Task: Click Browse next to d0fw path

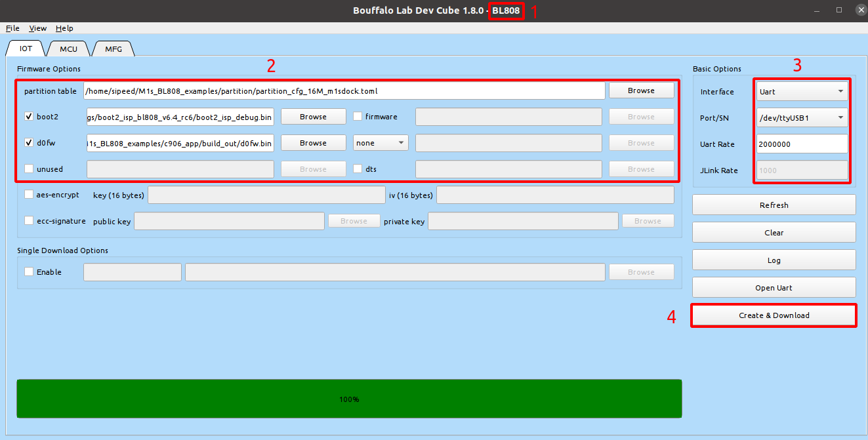Action: click(313, 143)
